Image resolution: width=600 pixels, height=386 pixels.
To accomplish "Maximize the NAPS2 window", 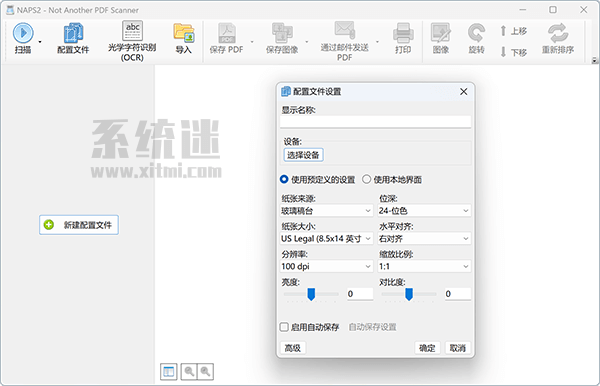I will [x=553, y=10].
